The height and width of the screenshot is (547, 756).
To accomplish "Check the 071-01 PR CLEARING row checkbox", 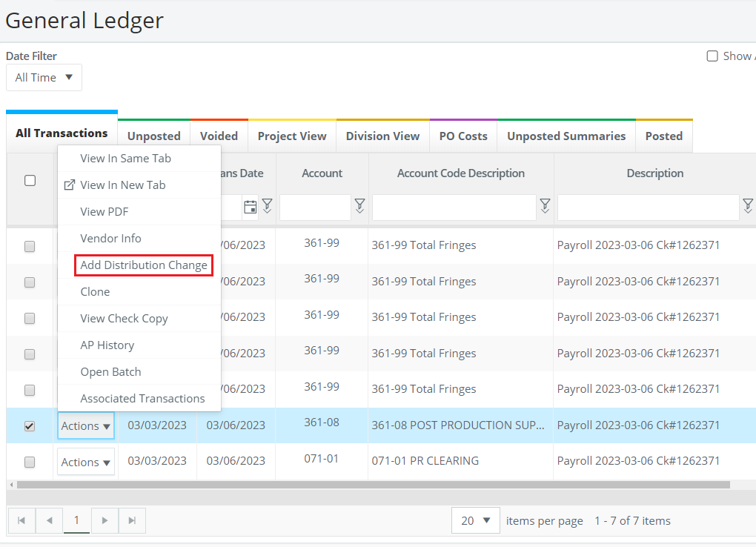I will 30,462.
